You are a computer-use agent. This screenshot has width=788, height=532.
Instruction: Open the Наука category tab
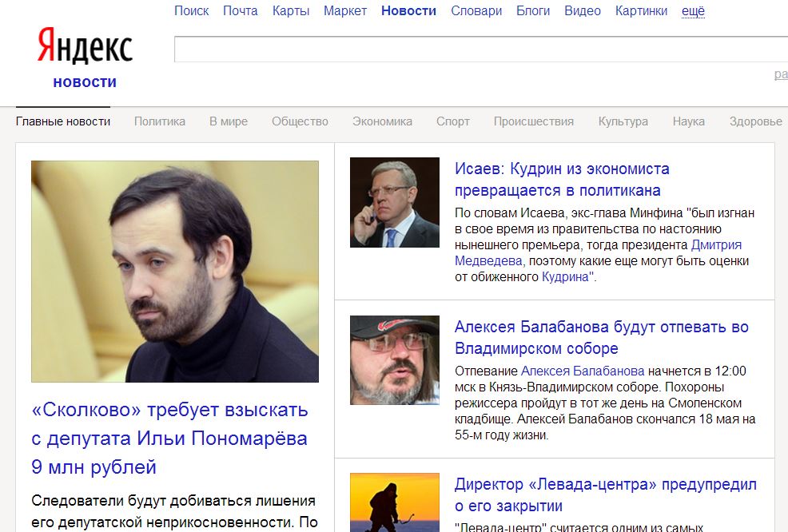pyautogui.click(x=688, y=121)
